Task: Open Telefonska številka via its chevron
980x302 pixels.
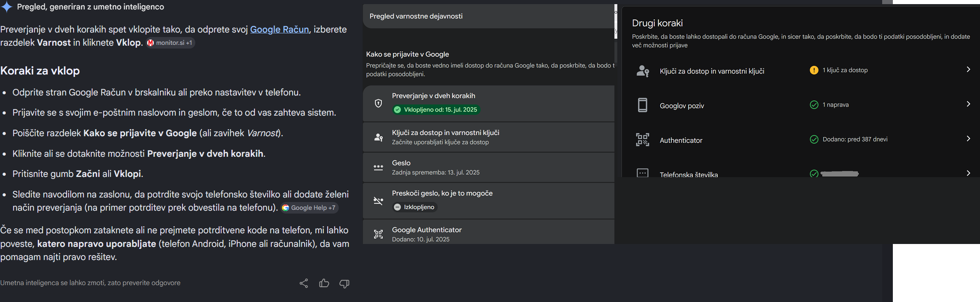Action: pos(968,173)
